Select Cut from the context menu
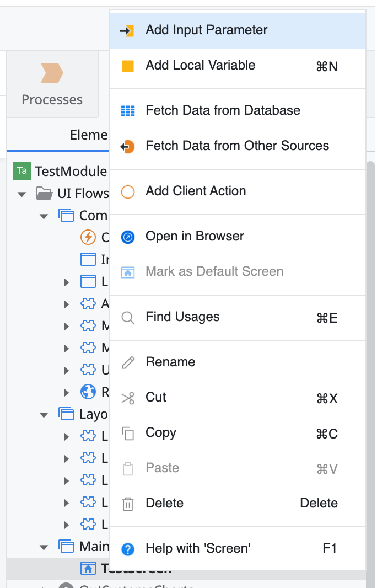377x588 pixels. pos(156,397)
